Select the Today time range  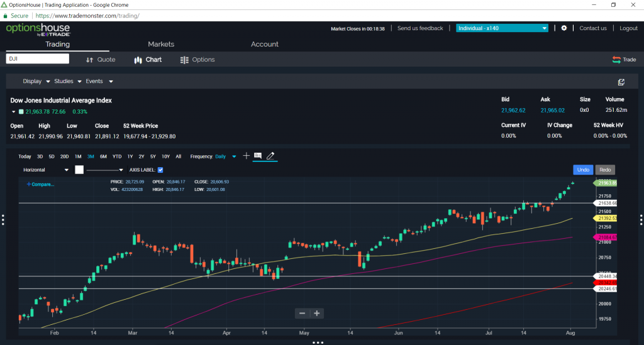(x=25, y=156)
